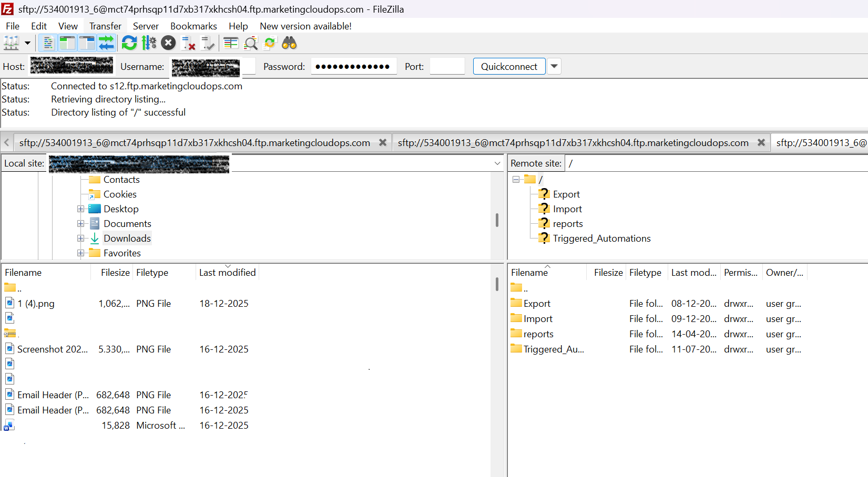The width and height of the screenshot is (868, 477).
Task: Open the Bookmarks menu
Action: [193, 26]
